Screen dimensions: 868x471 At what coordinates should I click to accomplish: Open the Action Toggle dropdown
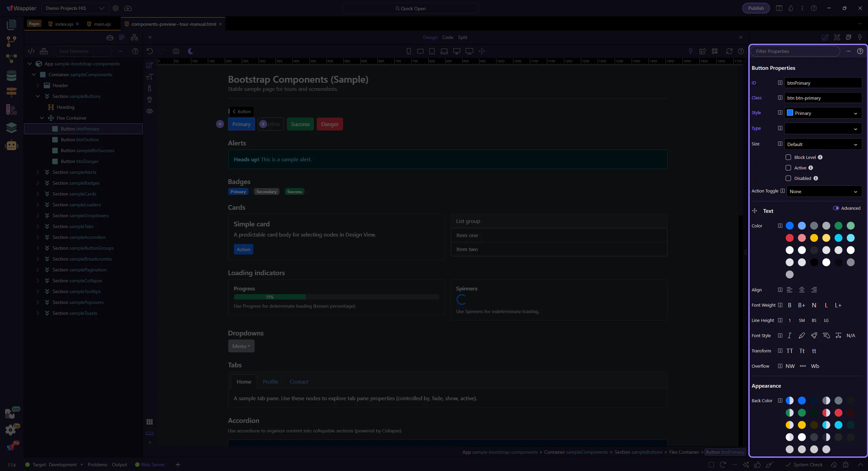824,191
